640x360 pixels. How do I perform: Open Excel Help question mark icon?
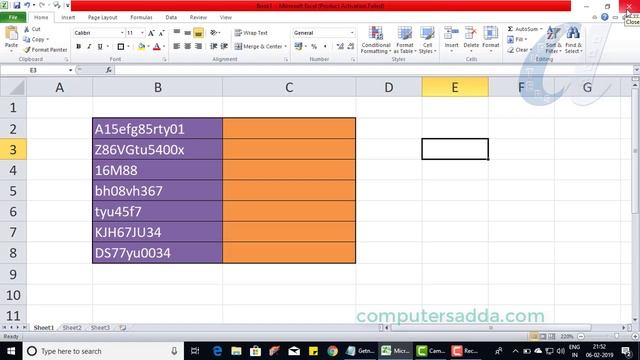pyautogui.click(x=604, y=17)
